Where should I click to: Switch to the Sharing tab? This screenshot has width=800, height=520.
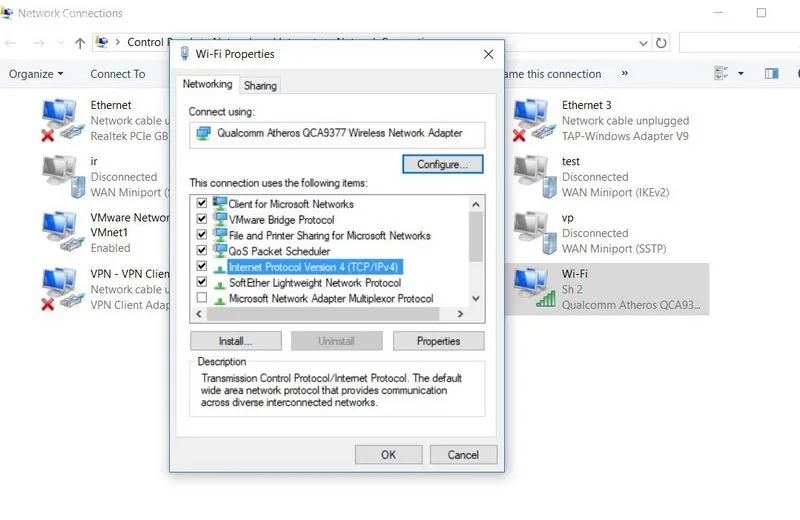(x=260, y=86)
